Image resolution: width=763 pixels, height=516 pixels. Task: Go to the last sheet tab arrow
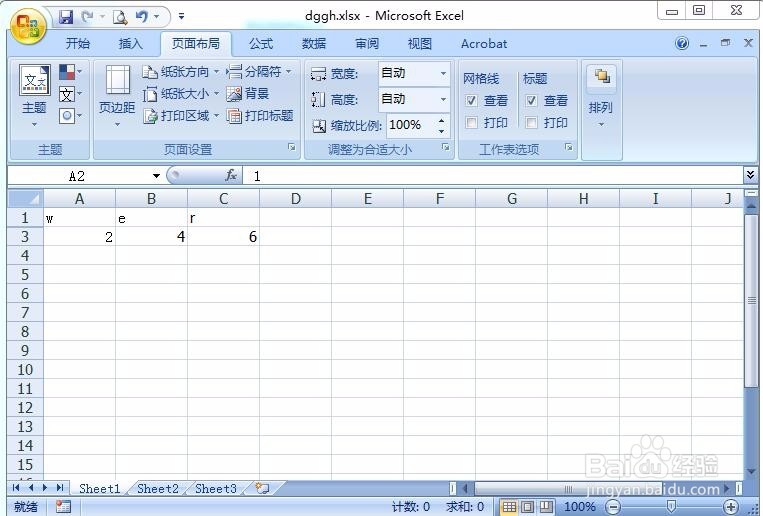click(x=60, y=488)
